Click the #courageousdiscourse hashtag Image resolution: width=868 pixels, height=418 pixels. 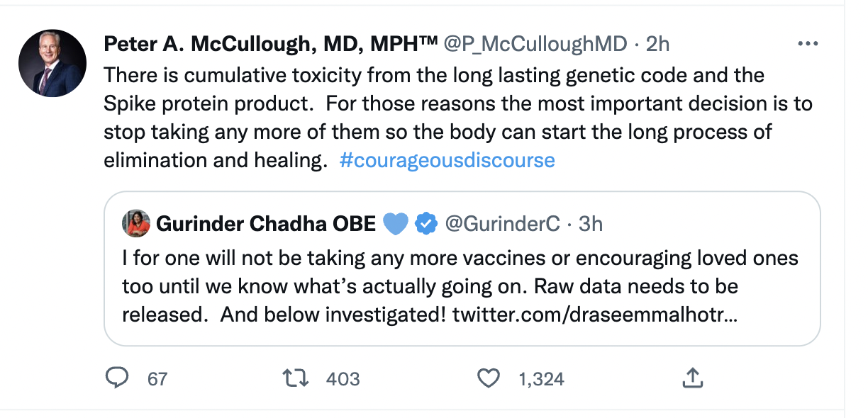[x=447, y=160]
